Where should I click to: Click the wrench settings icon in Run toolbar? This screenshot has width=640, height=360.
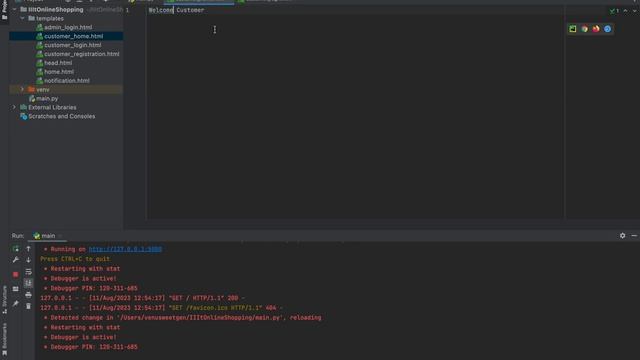click(16, 260)
